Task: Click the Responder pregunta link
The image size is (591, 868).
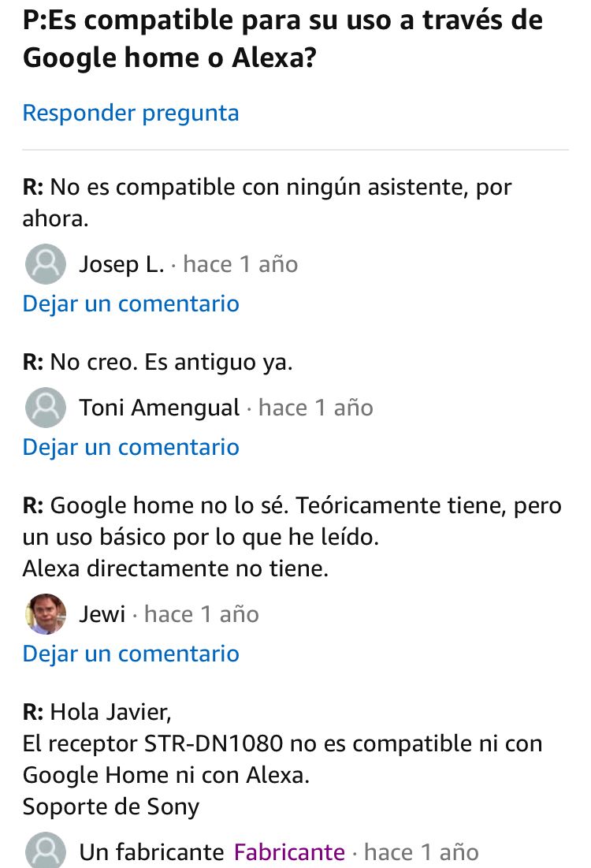Action: point(131,114)
